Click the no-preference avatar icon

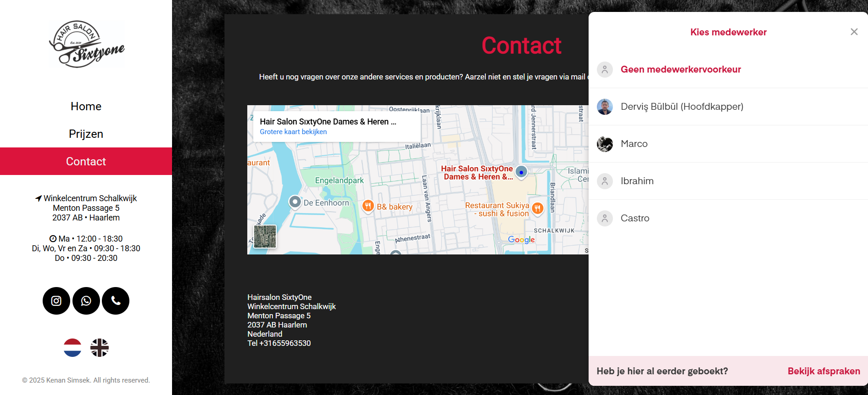click(605, 69)
